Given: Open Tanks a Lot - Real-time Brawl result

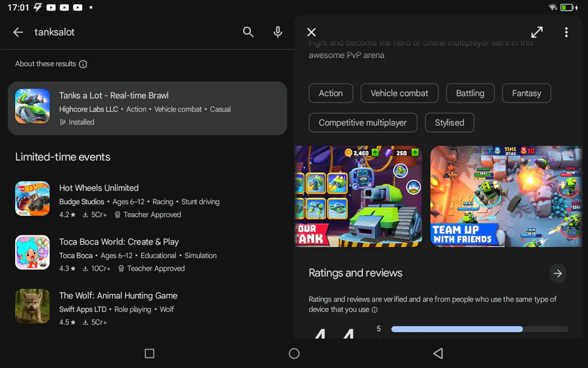Looking at the screenshot, I should click(x=148, y=109).
